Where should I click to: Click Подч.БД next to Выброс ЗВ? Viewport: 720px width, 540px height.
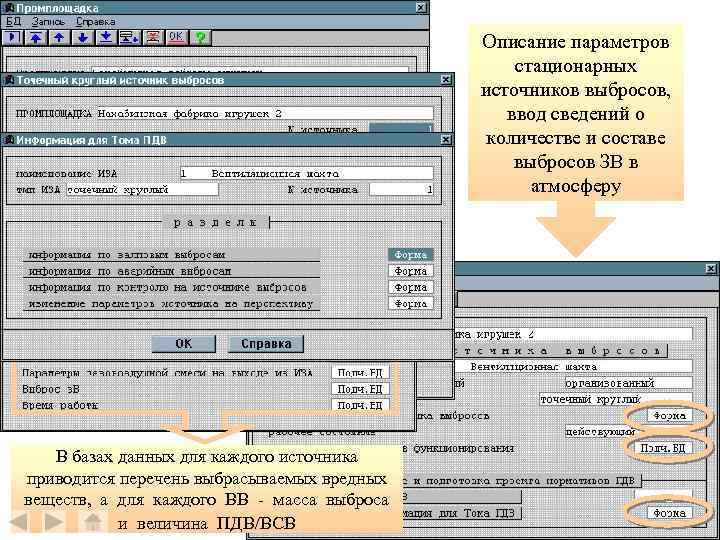360,389
